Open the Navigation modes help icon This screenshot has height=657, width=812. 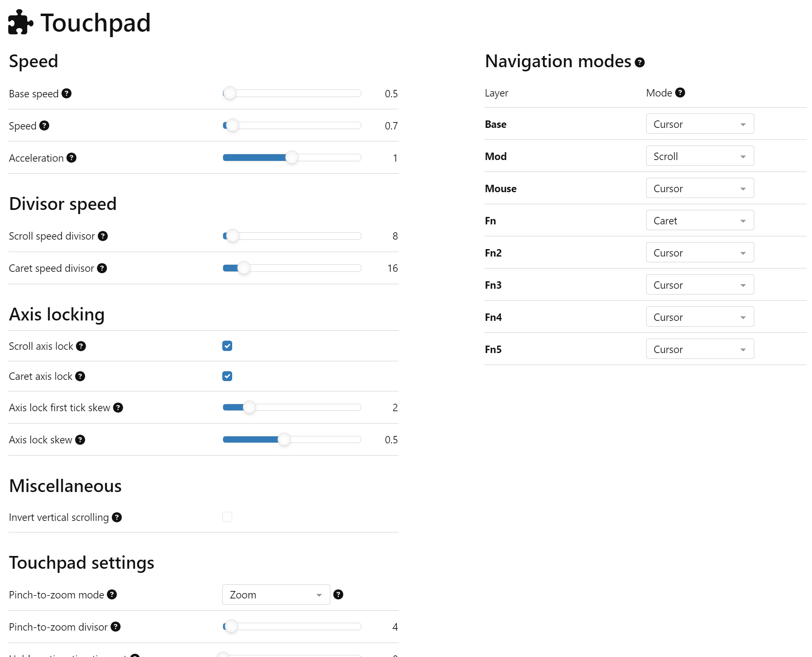(x=640, y=62)
